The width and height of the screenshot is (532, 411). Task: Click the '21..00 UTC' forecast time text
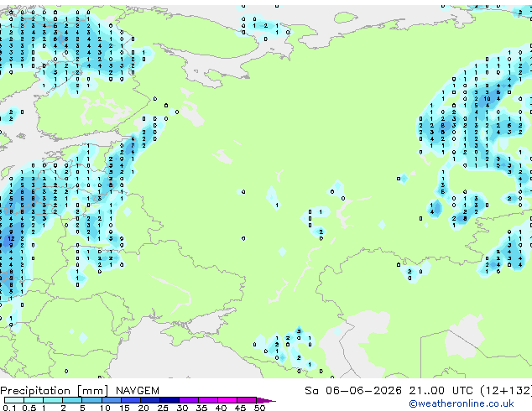(x=441, y=391)
